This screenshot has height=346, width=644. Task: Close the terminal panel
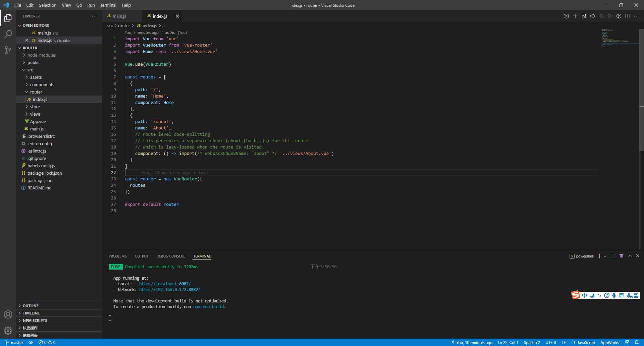(x=638, y=256)
